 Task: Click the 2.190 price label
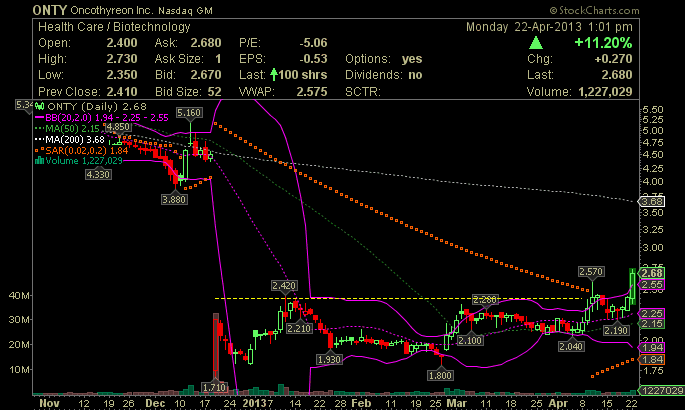tap(616, 331)
